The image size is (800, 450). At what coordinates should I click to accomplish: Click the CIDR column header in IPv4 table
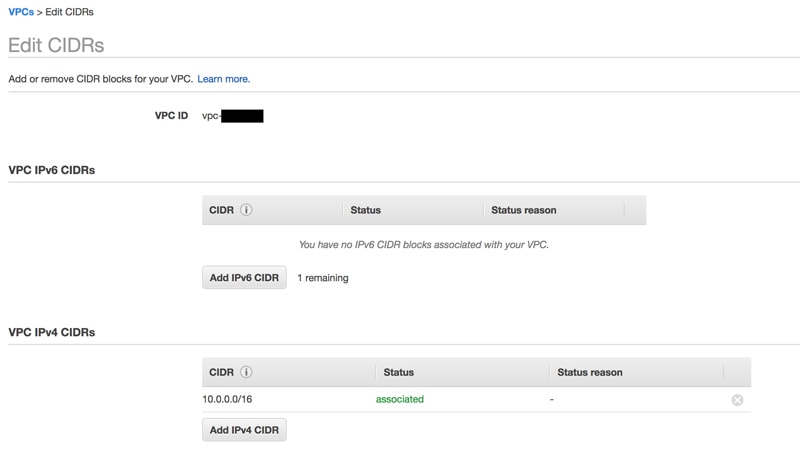pos(221,372)
